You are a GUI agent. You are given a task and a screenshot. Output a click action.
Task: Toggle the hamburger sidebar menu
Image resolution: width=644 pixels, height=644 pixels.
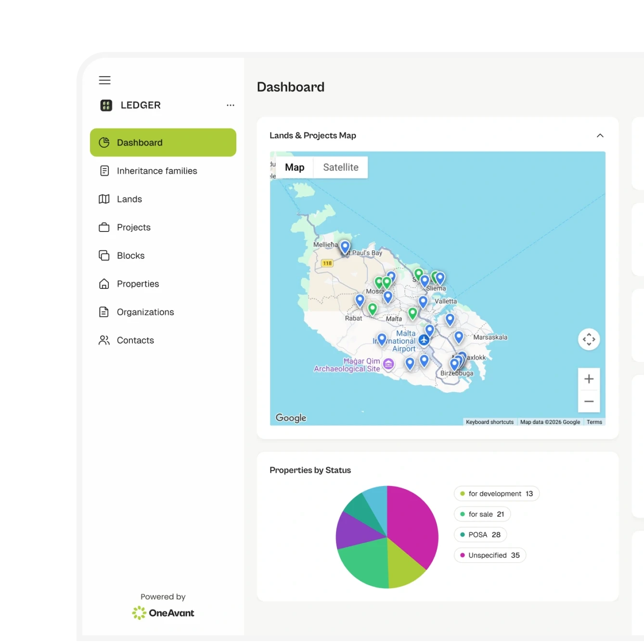coord(104,80)
